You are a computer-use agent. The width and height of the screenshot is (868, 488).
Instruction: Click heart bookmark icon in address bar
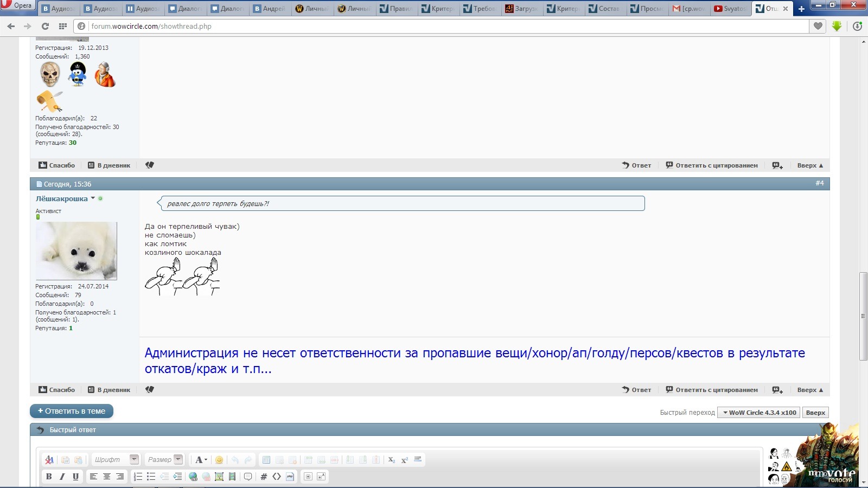click(818, 26)
